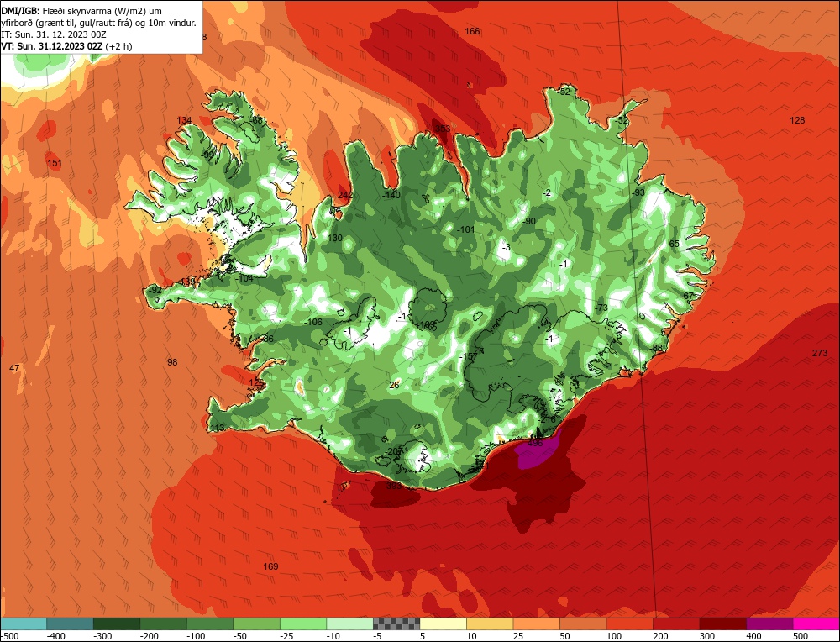Viewport: 840px width, 642px height.
Task: Click the light teal -500 to -400 legend swatch
Action: click(23, 624)
